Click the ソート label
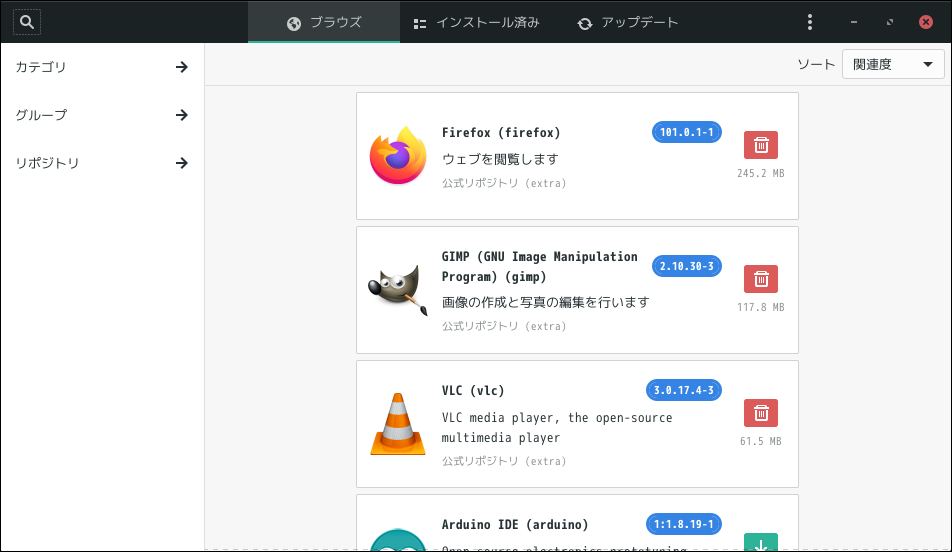Viewport: 952px width, 552px height. (x=816, y=64)
